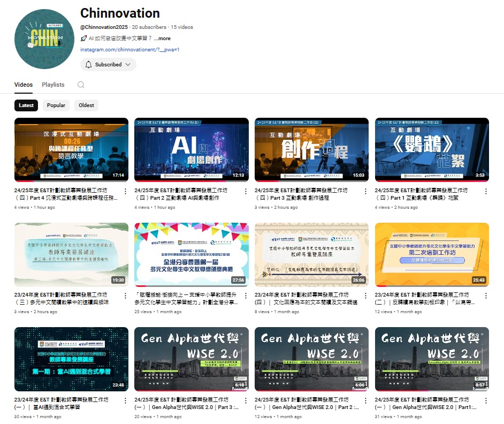Switch to the Playlists tab

click(x=53, y=85)
